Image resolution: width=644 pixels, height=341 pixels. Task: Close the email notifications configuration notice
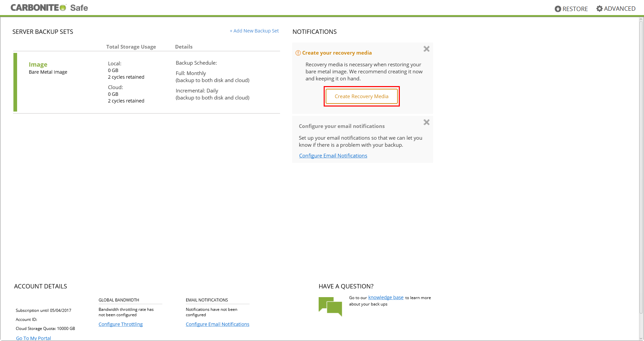426,122
